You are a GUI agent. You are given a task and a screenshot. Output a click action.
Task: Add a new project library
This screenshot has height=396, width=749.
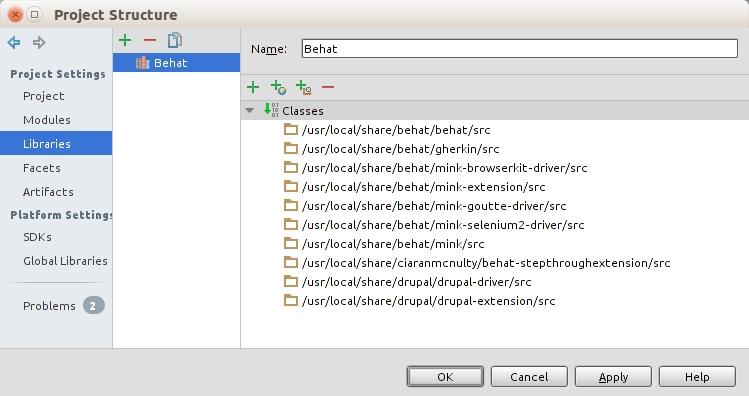click(125, 40)
